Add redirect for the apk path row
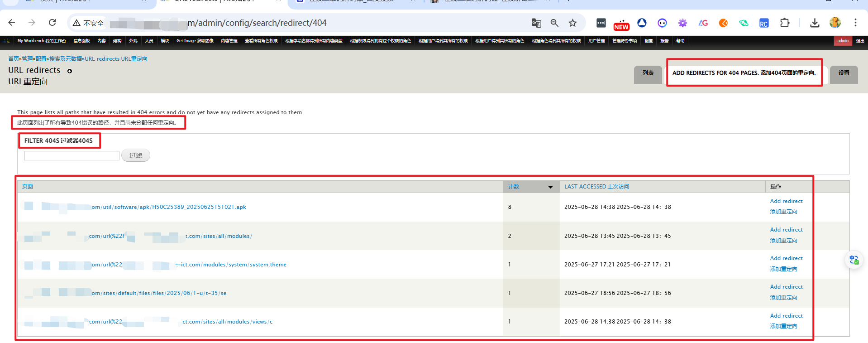This screenshot has height=343, width=868. (x=786, y=206)
